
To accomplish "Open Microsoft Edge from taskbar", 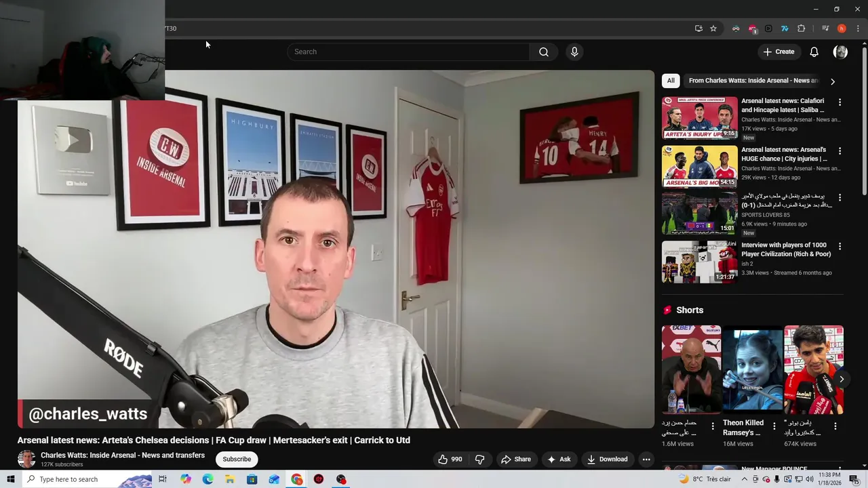I will pyautogui.click(x=208, y=479).
